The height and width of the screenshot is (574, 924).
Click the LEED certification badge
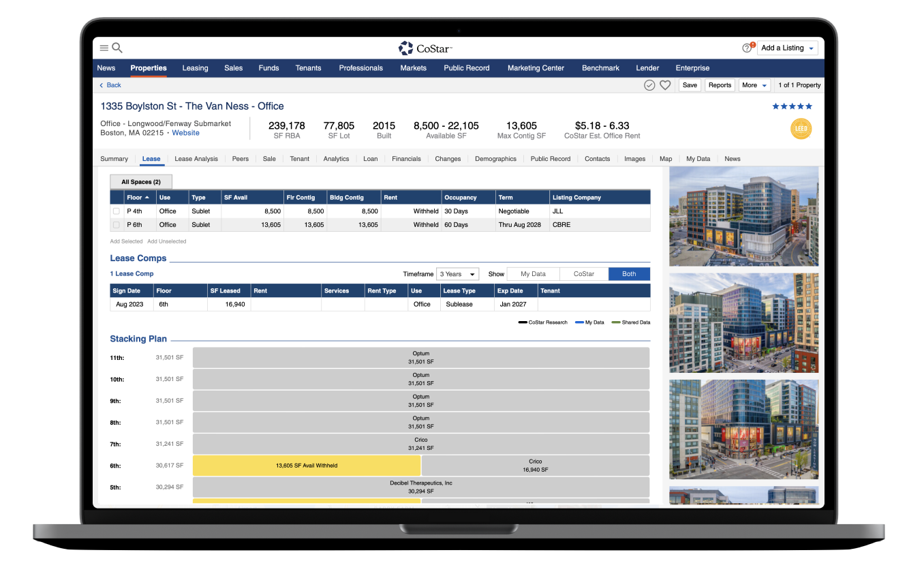click(x=801, y=129)
